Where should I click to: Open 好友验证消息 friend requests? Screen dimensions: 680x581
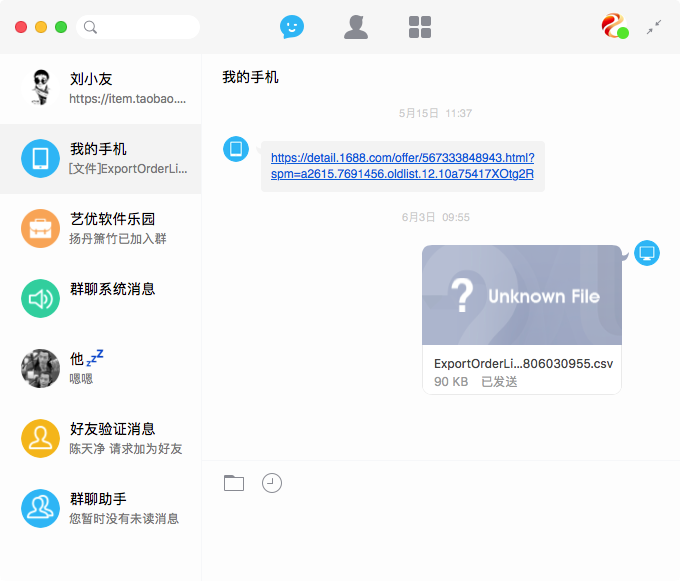coord(101,438)
